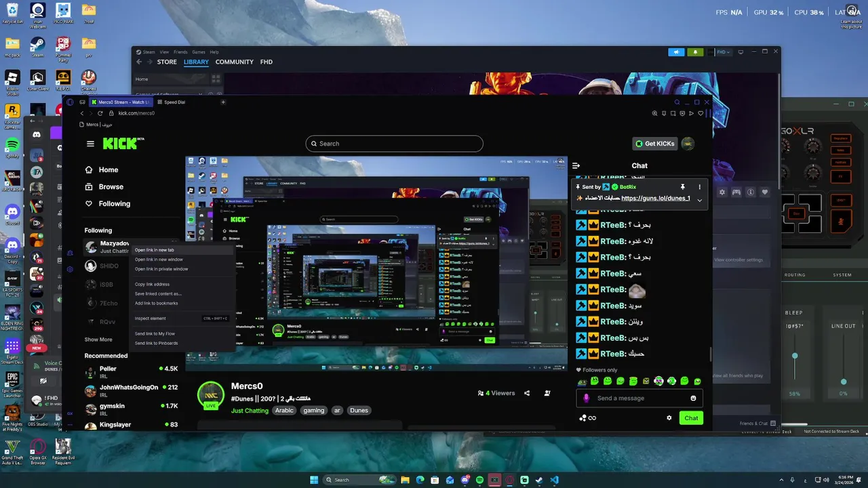Open Steam STORE tab
The image size is (868, 488).
167,62
